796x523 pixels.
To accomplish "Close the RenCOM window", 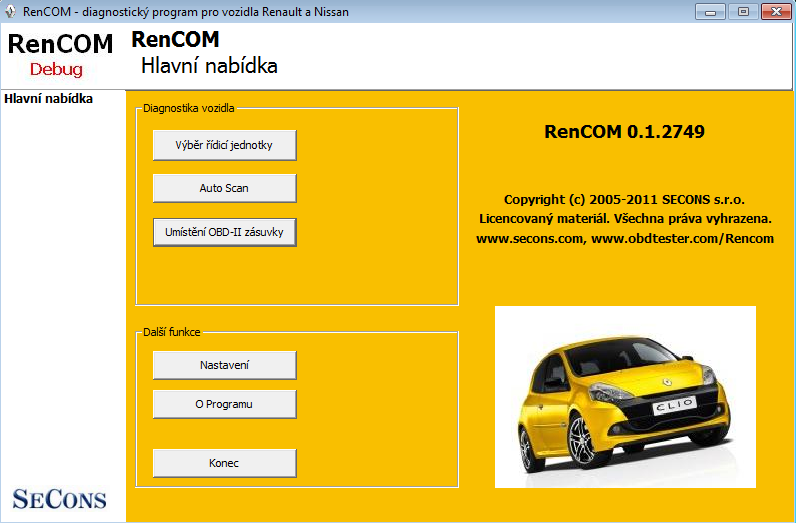I will click(776, 12).
